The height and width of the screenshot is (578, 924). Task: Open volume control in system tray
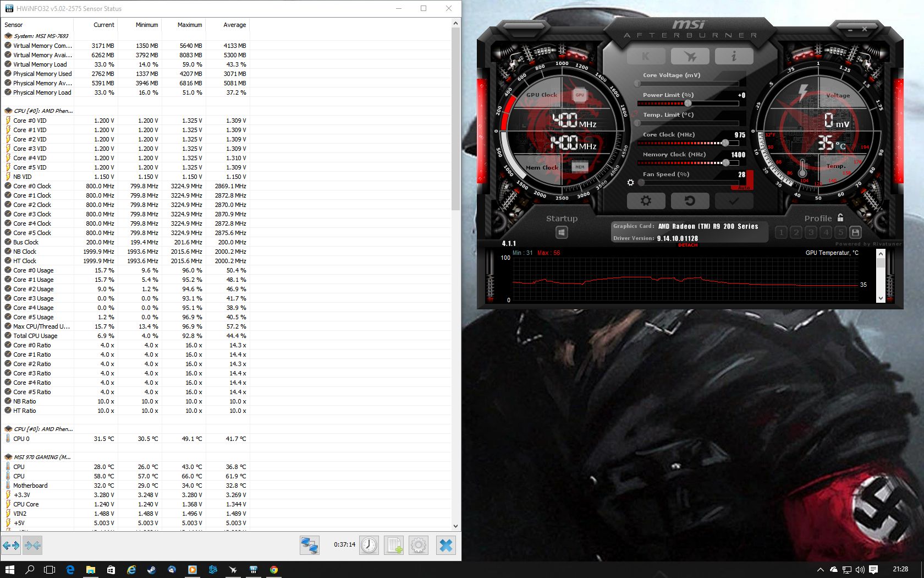[x=860, y=570]
